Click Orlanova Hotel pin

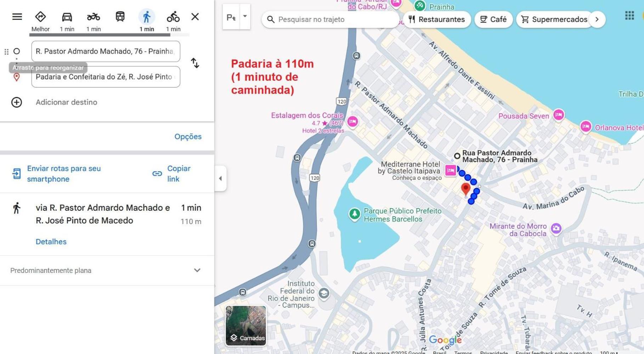(x=586, y=126)
